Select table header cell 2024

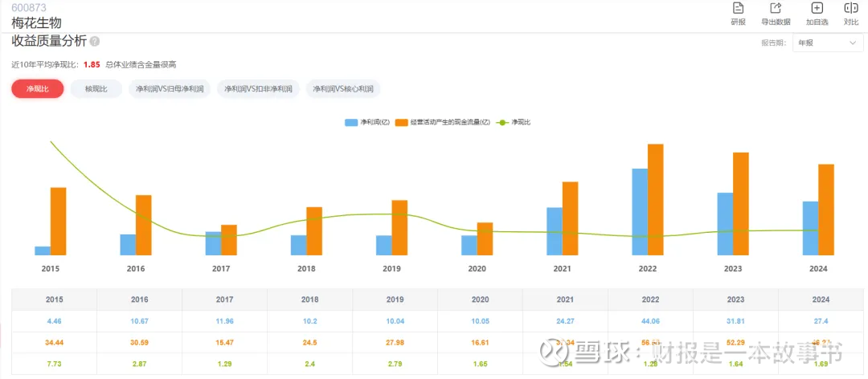[x=821, y=300]
